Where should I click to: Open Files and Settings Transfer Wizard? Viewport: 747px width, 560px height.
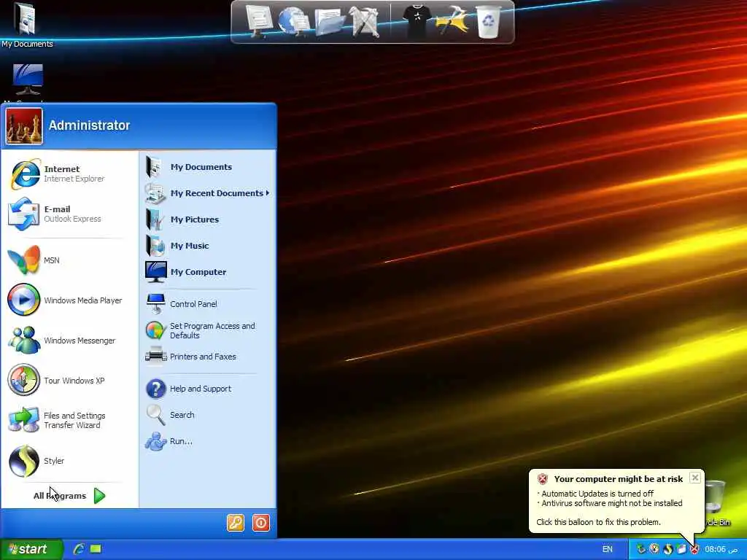coord(70,420)
